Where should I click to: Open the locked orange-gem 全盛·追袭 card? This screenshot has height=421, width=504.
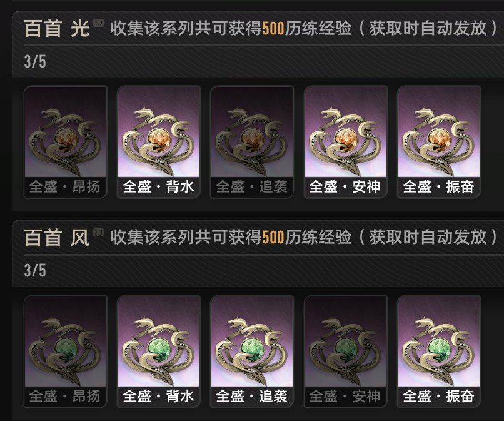click(x=252, y=142)
